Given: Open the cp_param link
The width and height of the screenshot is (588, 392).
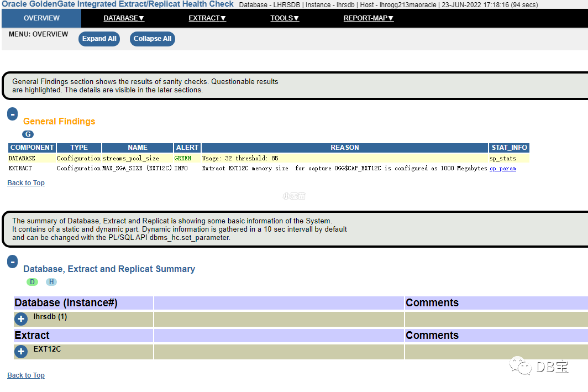Looking at the screenshot, I should click(x=502, y=169).
